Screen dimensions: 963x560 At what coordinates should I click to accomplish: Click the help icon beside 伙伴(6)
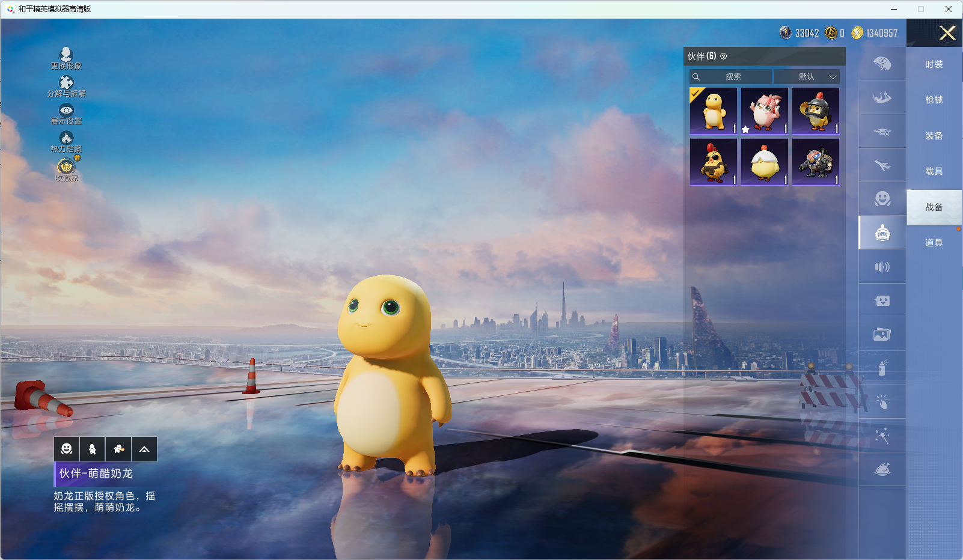(724, 56)
